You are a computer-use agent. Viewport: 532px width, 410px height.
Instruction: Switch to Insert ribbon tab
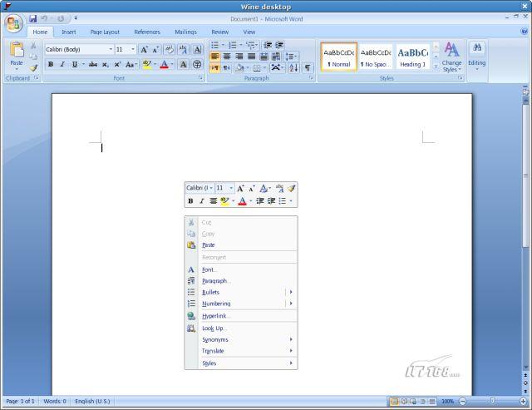pos(69,32)
